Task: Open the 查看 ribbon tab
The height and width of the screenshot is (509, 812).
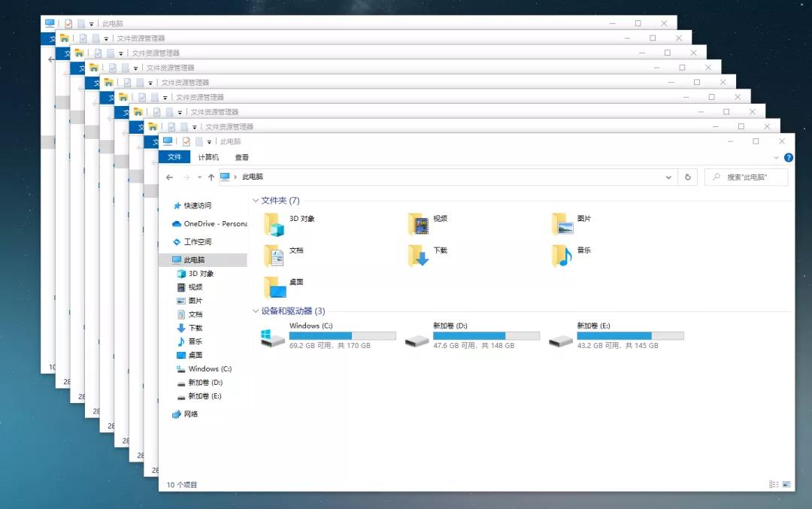Action: [242, 157]
